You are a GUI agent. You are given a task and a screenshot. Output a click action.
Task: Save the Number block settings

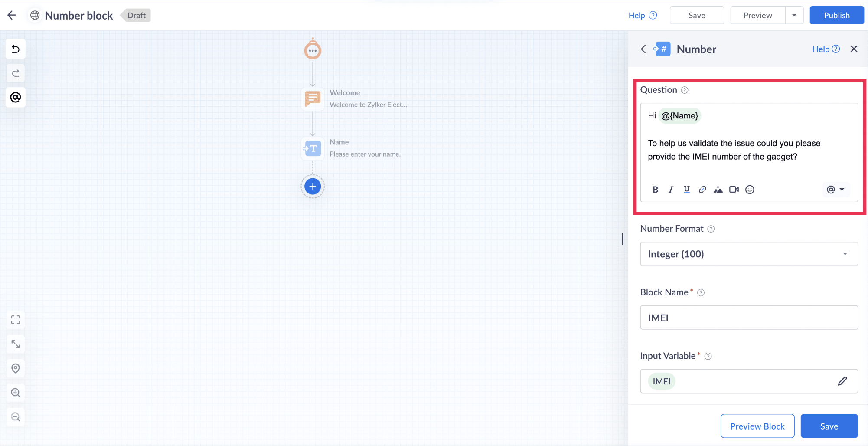click(x=829, y=426)
